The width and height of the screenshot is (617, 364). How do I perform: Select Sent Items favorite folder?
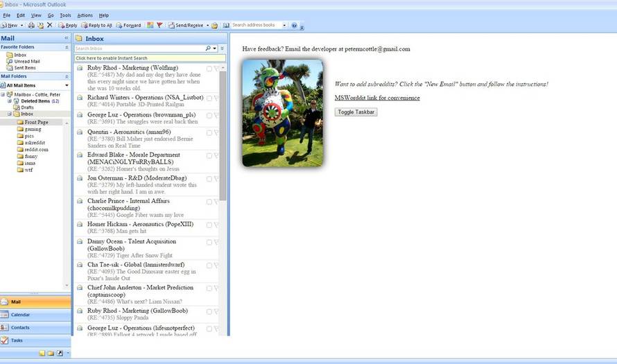pyautogui.click(x=21, y=68)
